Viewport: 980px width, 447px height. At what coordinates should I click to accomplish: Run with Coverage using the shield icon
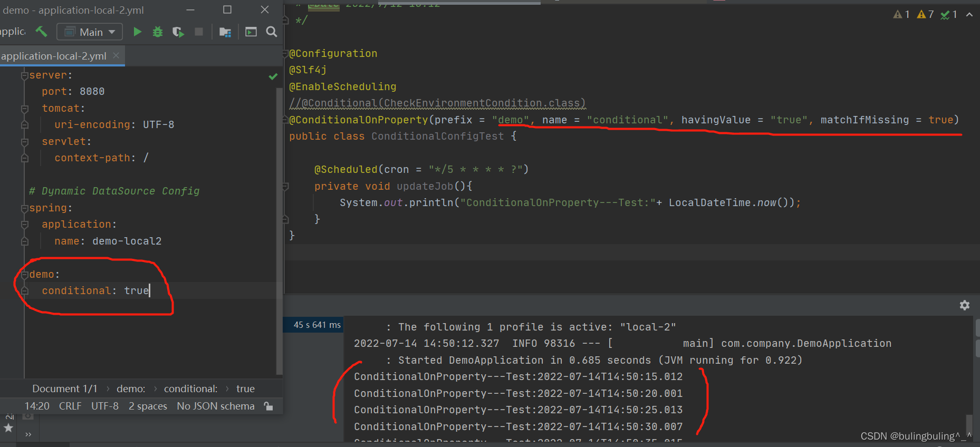tap(178, 32)
